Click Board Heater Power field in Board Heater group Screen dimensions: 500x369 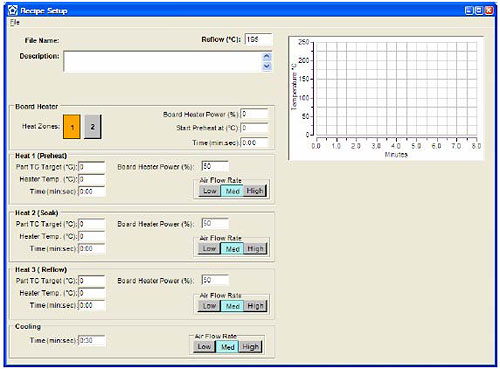coord(254,114)
